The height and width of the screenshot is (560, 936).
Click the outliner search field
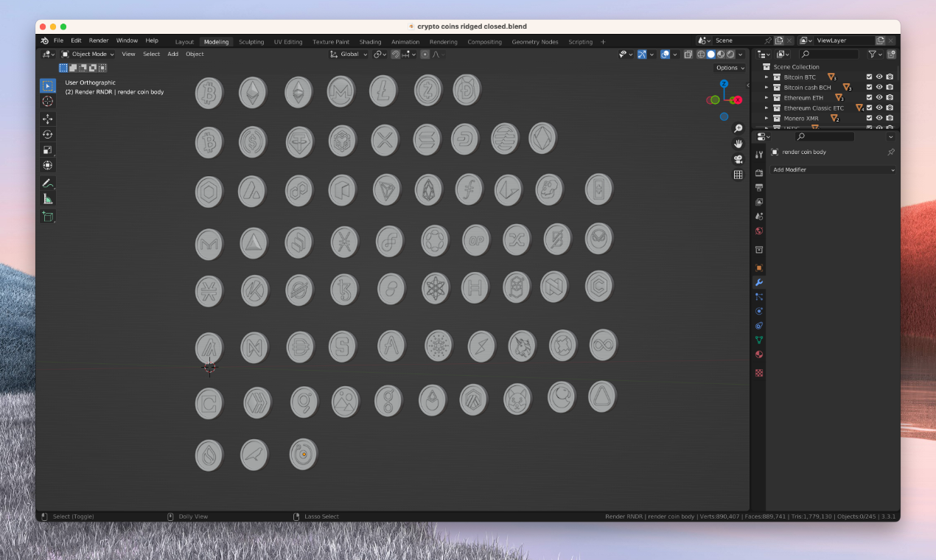click(x=829, y=54)
